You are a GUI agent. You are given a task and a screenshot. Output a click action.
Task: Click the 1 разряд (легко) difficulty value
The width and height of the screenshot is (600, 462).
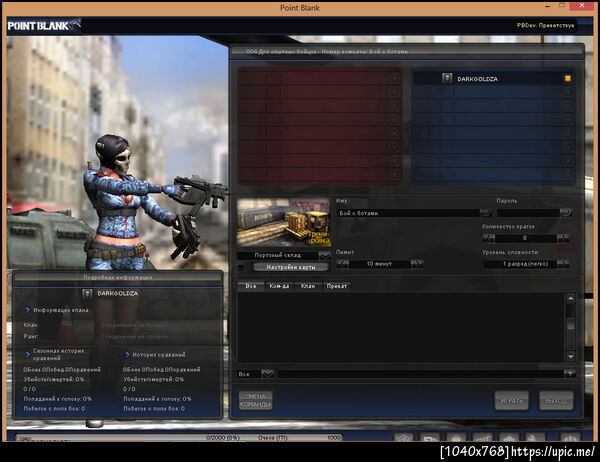pyautogui.click(x=525, y=264)
